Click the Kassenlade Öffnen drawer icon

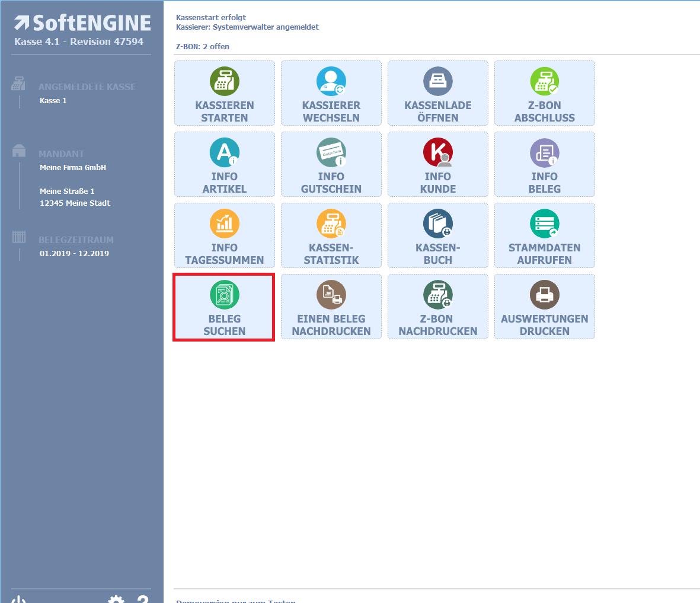(x=437, y=81)
